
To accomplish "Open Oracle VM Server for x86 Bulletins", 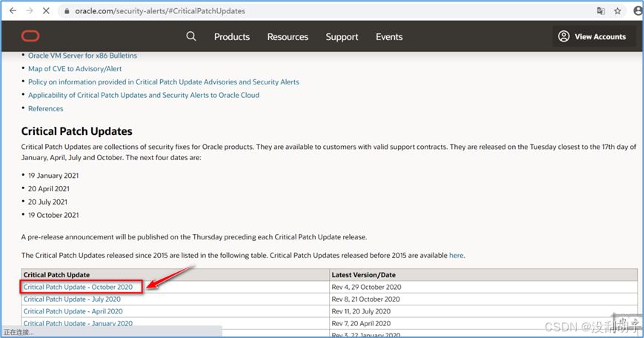I will tap(82, 56).
